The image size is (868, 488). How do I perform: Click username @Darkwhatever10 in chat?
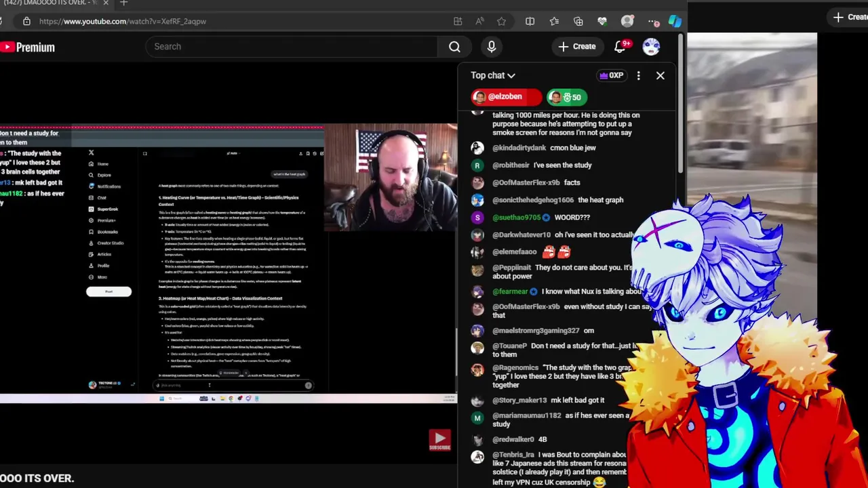point(521,235)
